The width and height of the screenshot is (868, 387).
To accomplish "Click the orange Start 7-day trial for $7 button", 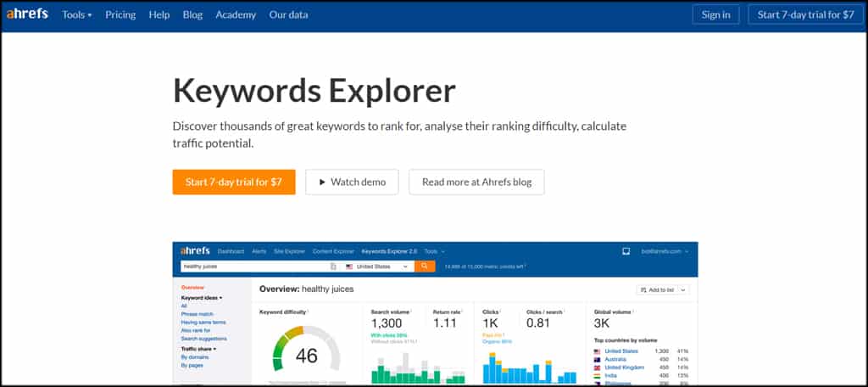I will [234, 182].
